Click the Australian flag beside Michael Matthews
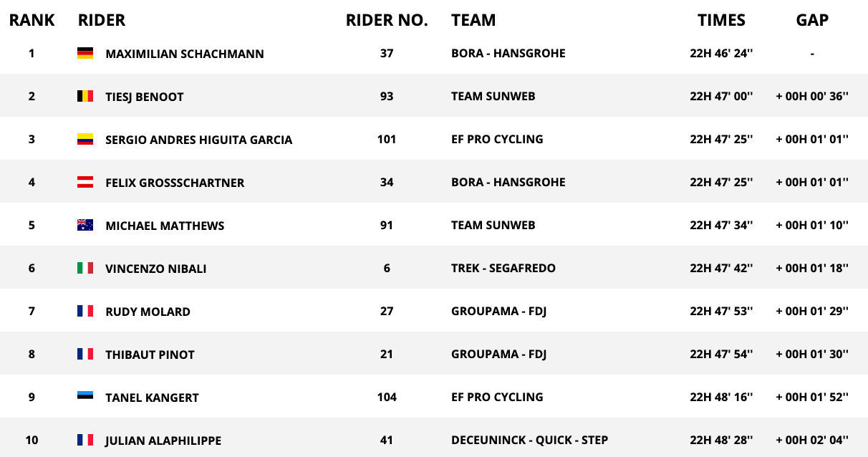868x457 pixels. pyautogui.click(x=85, y=225)
